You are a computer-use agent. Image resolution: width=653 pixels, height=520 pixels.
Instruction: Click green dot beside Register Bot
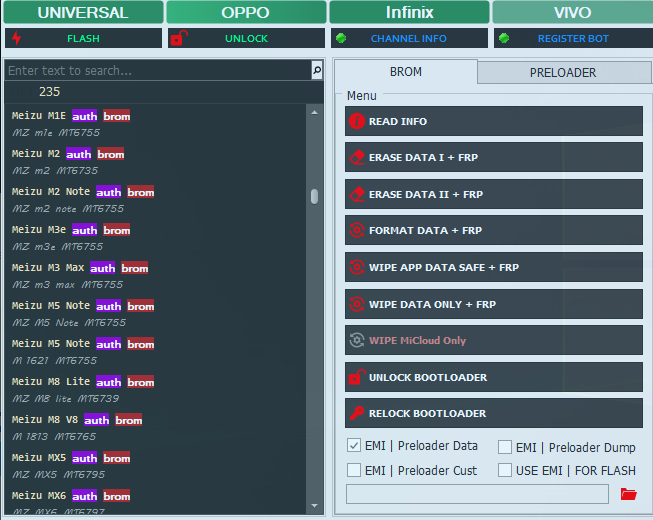coord(504,38)
